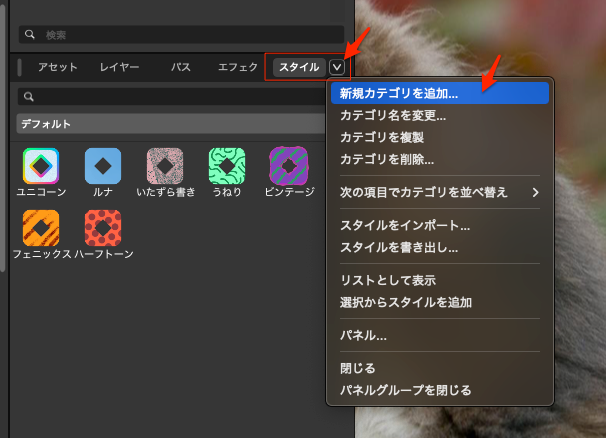Image resolution: width=606 pixels, height=438 pixels.
Task: Select the ユニコーン style icon
Action: 41,165
